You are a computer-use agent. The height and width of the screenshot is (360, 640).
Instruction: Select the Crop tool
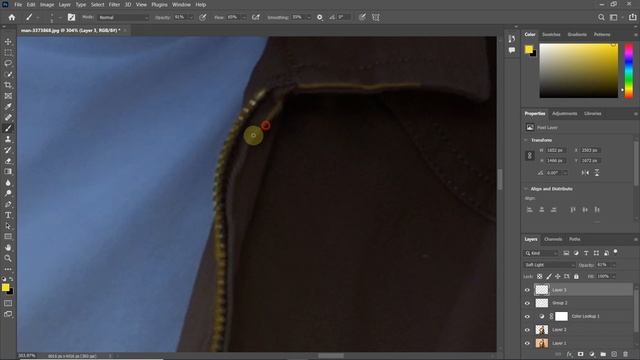8,85
